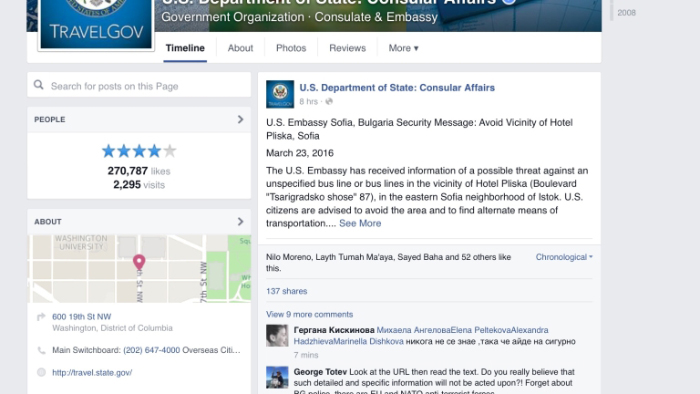Open the Photos tab

pyautogui.click(x=291, y=48)
